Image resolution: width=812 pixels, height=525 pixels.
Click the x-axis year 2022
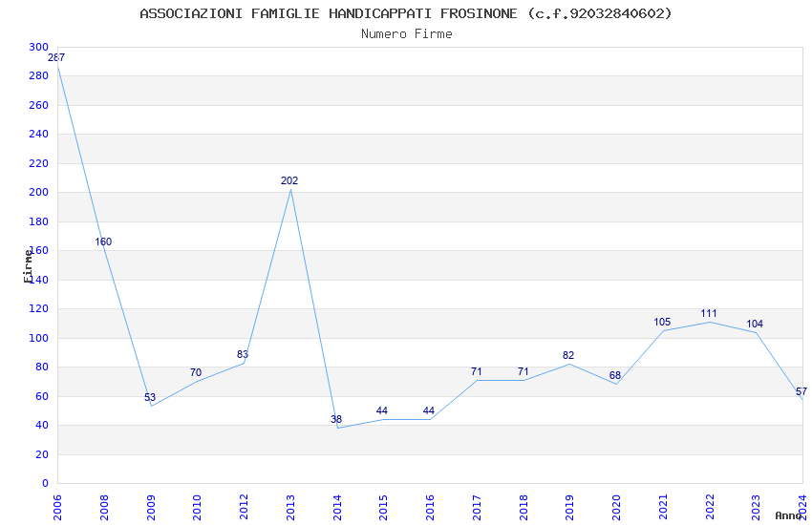tap(710, 507)
